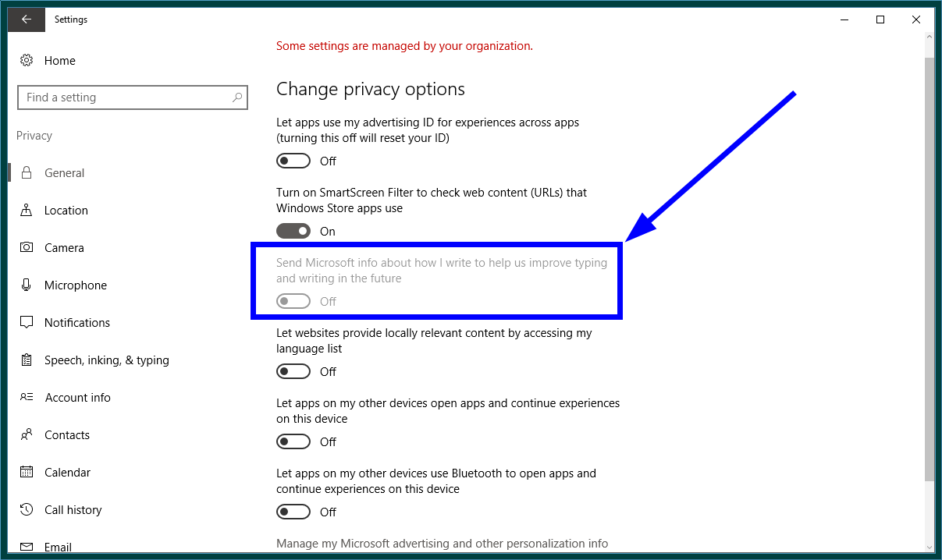Click the Email envelope icon
The image size is (942, 560).
pyautogui.click(x=27, y=547)
